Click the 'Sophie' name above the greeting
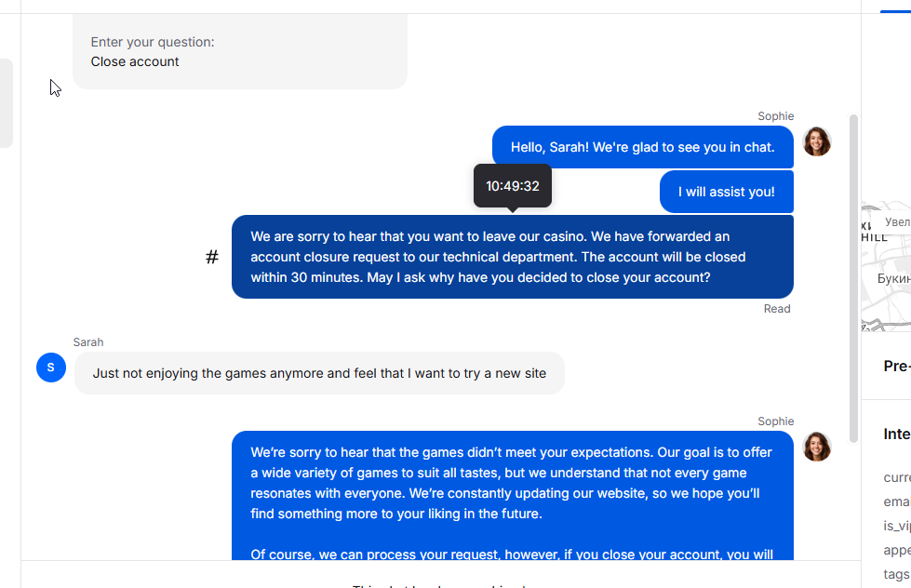This screenshot has width=911, height=588. [x=775, y=116]
